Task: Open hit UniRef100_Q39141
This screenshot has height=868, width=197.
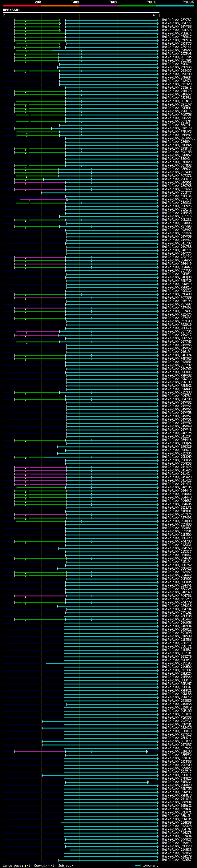Action: [177, 47]
